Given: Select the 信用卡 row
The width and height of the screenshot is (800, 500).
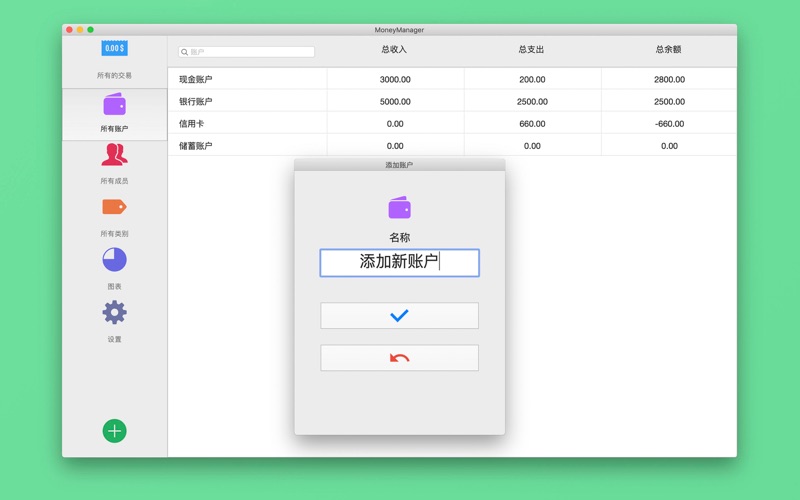Looking at the screenshot, I should [452, 123].
